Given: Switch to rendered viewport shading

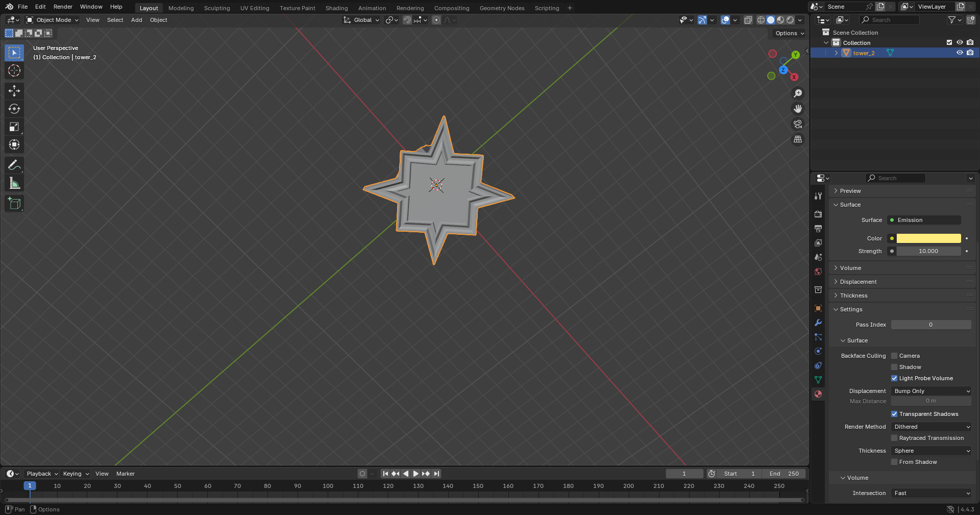Looking at the screenshot, I should [x=790, y=20].
